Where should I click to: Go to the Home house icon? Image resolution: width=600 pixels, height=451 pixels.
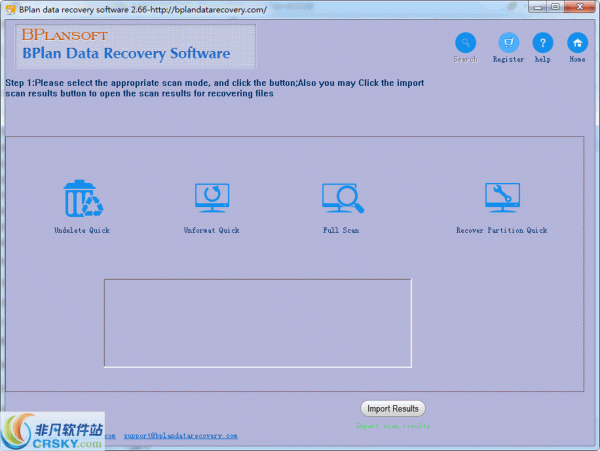[577, 42]
